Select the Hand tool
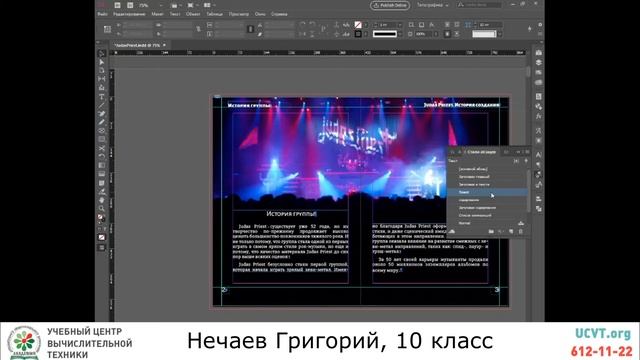Image resolution: width=640 pixels, height=360 pixels. (x=102, y=200)
